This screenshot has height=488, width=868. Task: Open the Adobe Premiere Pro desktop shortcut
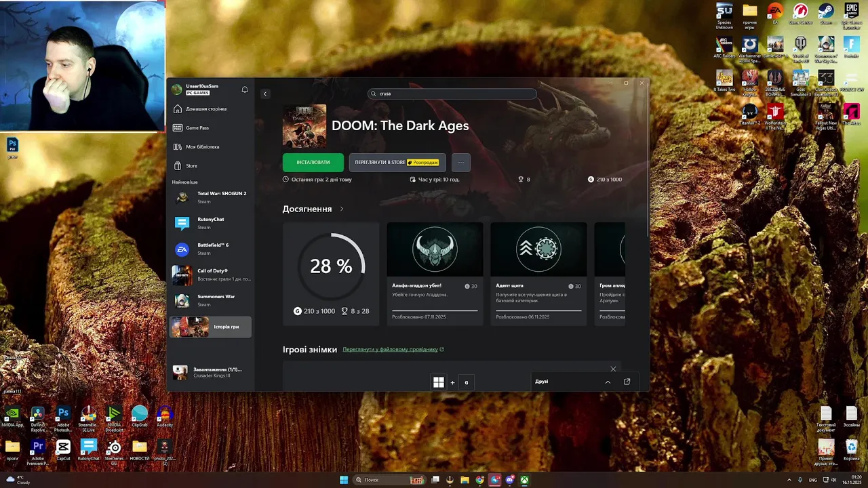pyautogui.click(x=38, y=453)
